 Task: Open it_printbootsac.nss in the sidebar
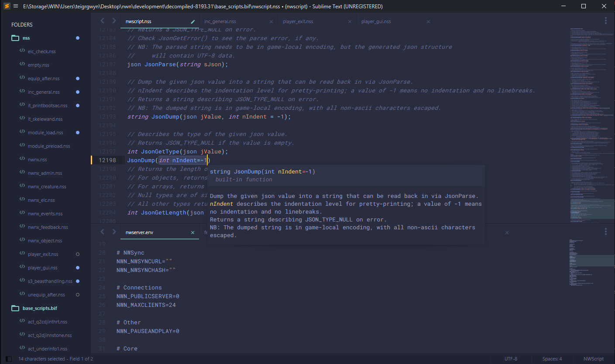point(48,105)
